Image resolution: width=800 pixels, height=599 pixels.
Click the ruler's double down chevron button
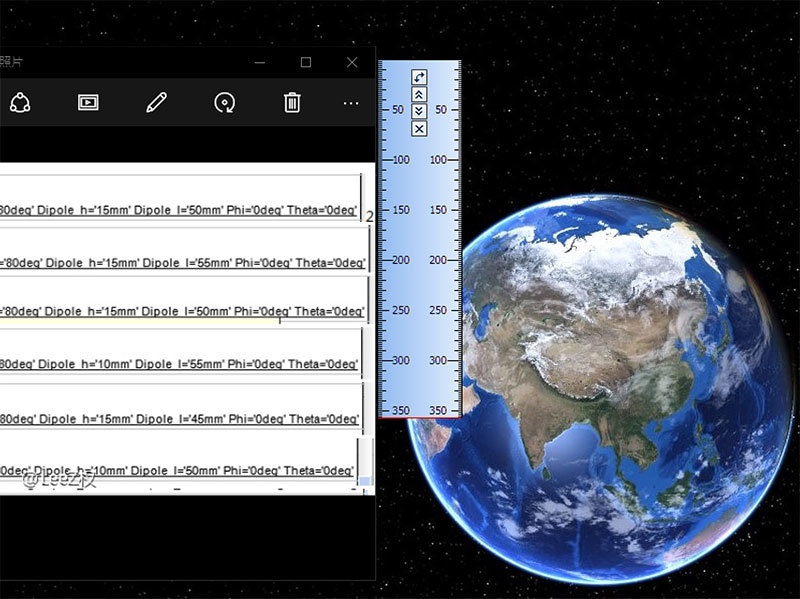(x=419, y=111)
